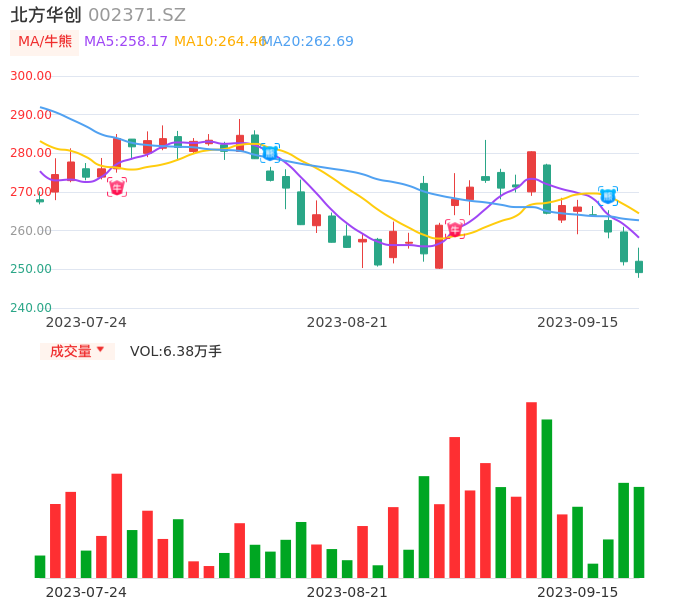
Task: Toggle the MA5 moving average legend
Action: (x=126, y=41)
